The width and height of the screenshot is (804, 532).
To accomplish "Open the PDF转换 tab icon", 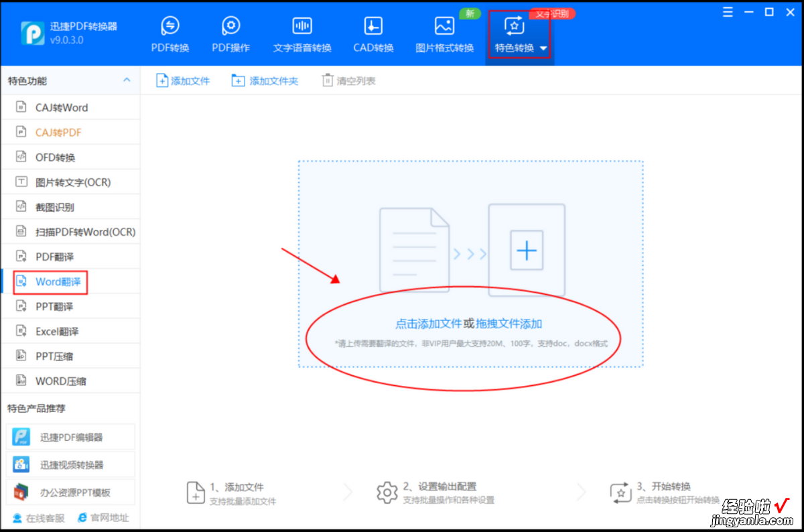I will tap(170, 25).
